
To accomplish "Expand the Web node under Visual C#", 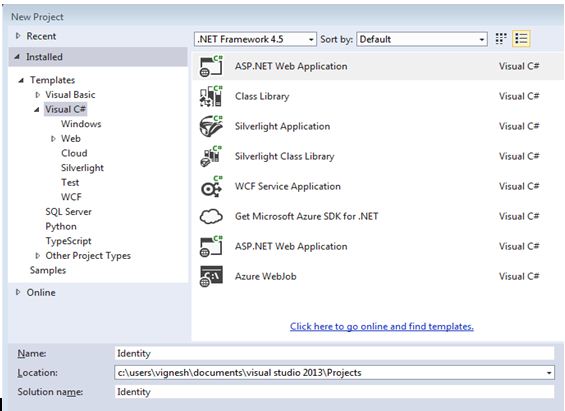I will click(53, 139).
